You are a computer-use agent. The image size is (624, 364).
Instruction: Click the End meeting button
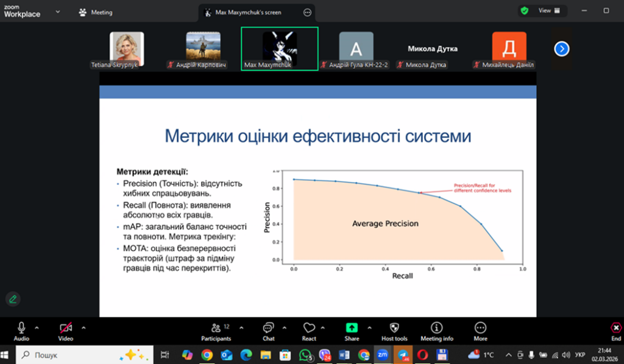coord(616,329)
